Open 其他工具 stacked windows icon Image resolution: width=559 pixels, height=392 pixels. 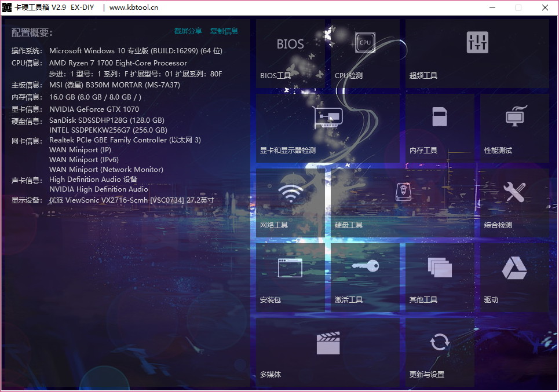pyautogui.click(x=440, y=267)
